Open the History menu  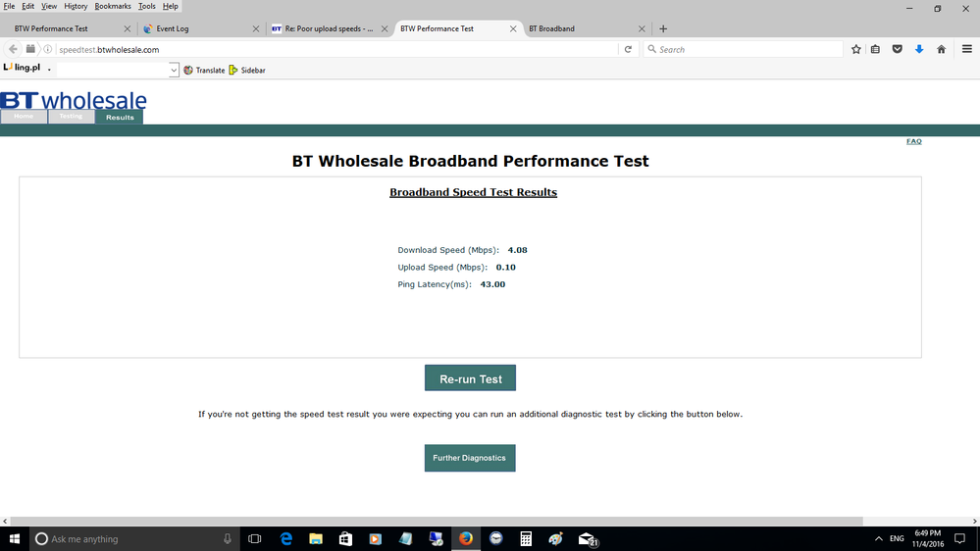point(76,6)
